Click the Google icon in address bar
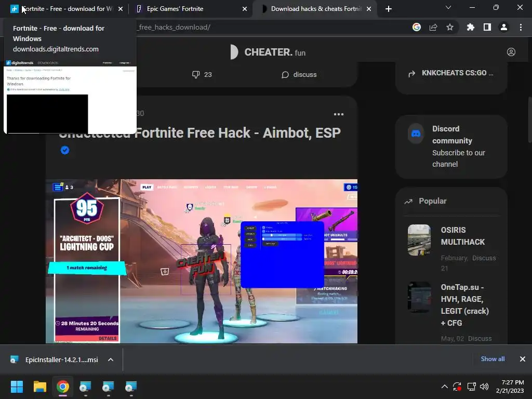Screen dimensions: 532x399 point(417,27)
